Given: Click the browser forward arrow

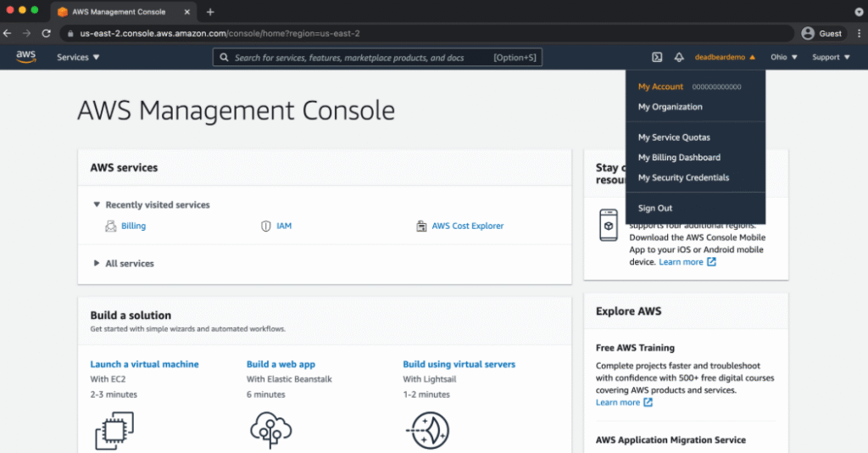Looking at the screenshot, I should 26,33.
